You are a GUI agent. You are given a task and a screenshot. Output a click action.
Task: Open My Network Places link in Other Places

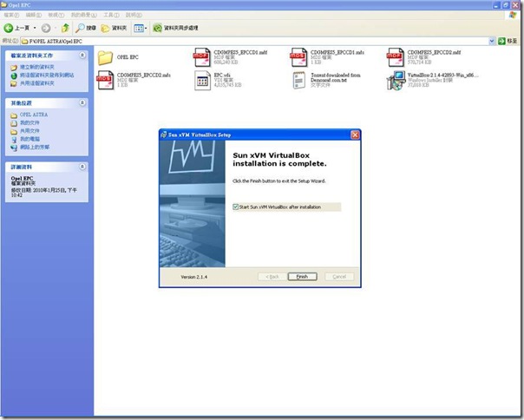click(35, 147)
